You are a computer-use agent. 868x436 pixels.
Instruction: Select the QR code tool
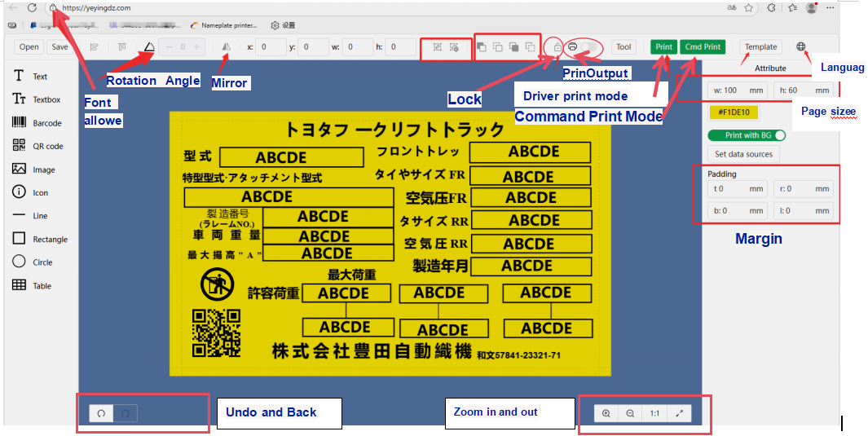37,146
